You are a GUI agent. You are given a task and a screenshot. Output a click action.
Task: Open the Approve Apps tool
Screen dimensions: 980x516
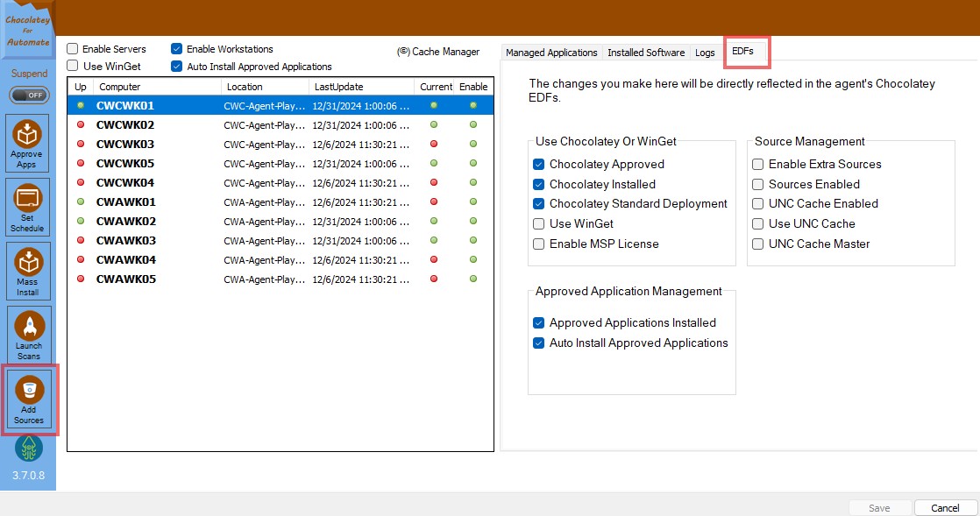coord(27,143)
